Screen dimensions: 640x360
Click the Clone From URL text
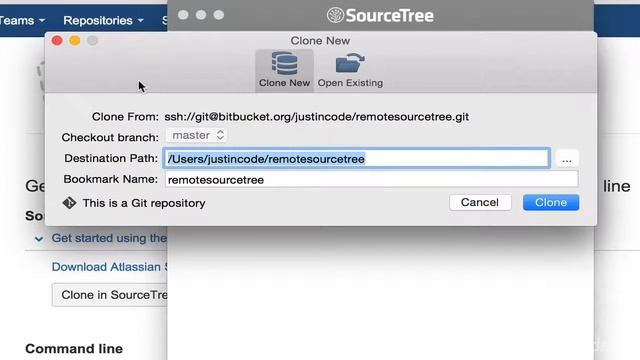(316, 117)
